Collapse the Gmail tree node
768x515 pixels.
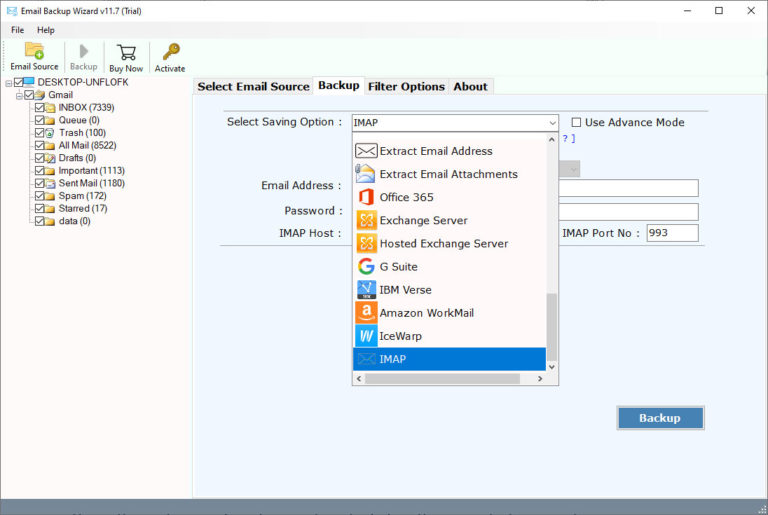pyautogui.click(x=19, y=96)
